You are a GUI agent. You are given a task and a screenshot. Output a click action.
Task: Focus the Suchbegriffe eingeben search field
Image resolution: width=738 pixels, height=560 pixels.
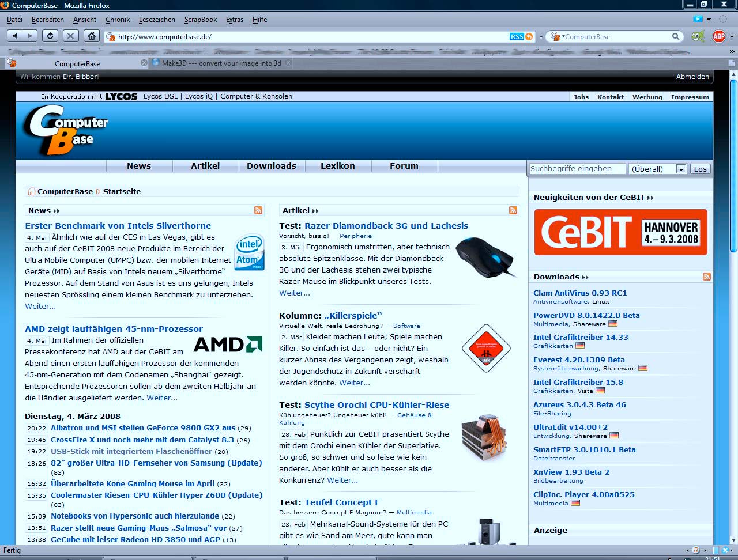click(577, 169)
